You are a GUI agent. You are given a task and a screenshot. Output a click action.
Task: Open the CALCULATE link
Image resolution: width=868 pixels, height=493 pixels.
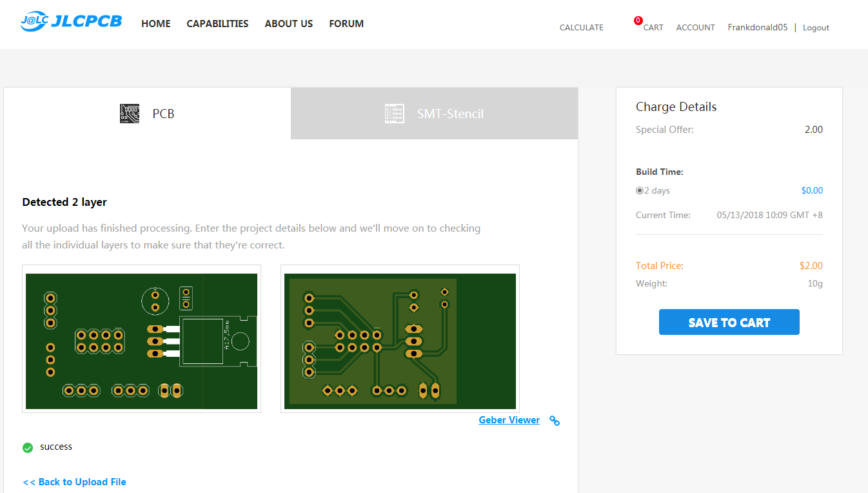(x=582, y=28)
